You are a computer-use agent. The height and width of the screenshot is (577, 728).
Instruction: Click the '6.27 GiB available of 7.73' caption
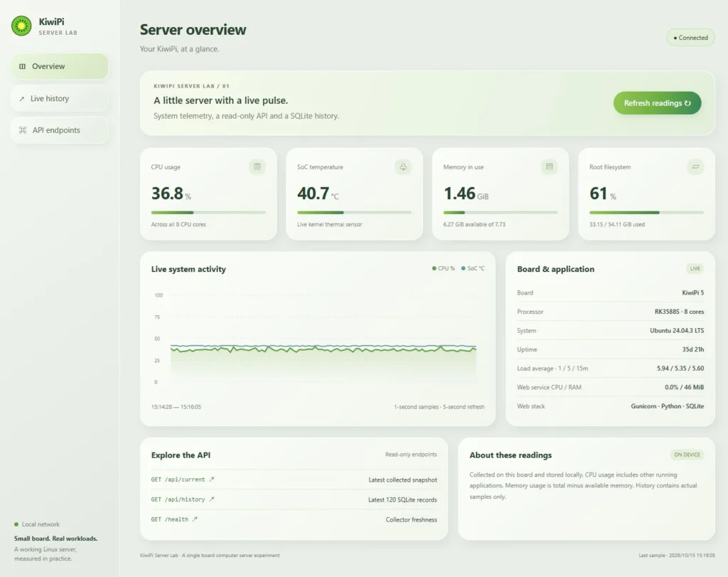tap(474, 224)
